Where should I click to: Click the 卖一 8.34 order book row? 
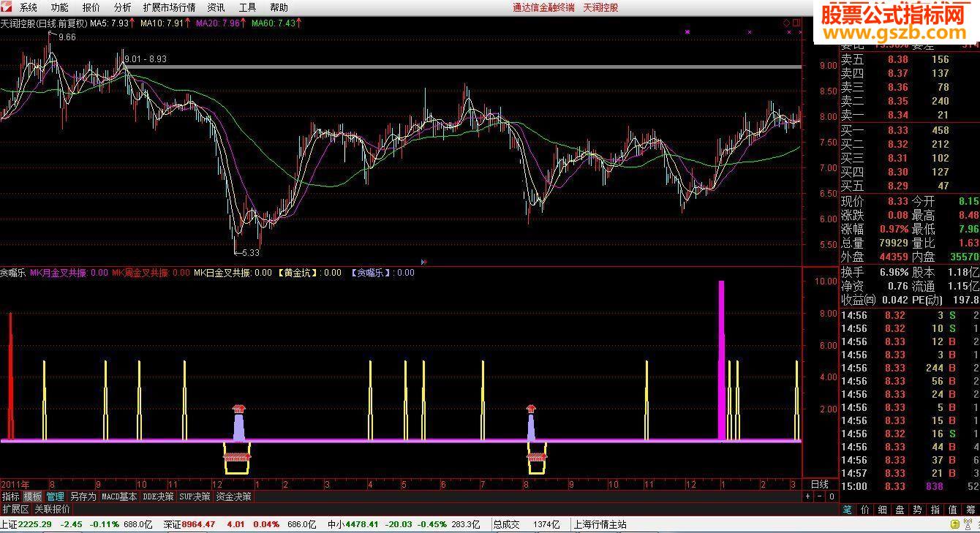click(x=908, y=115)
